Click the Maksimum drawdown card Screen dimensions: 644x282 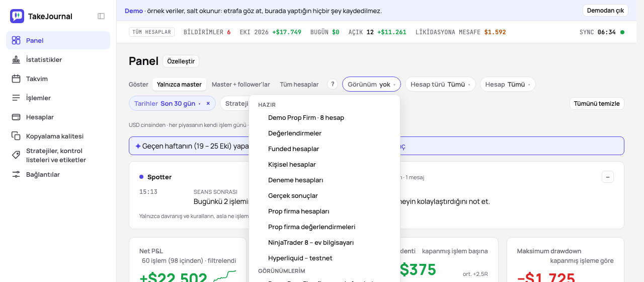pyautogui.click(x=565, y=260)
